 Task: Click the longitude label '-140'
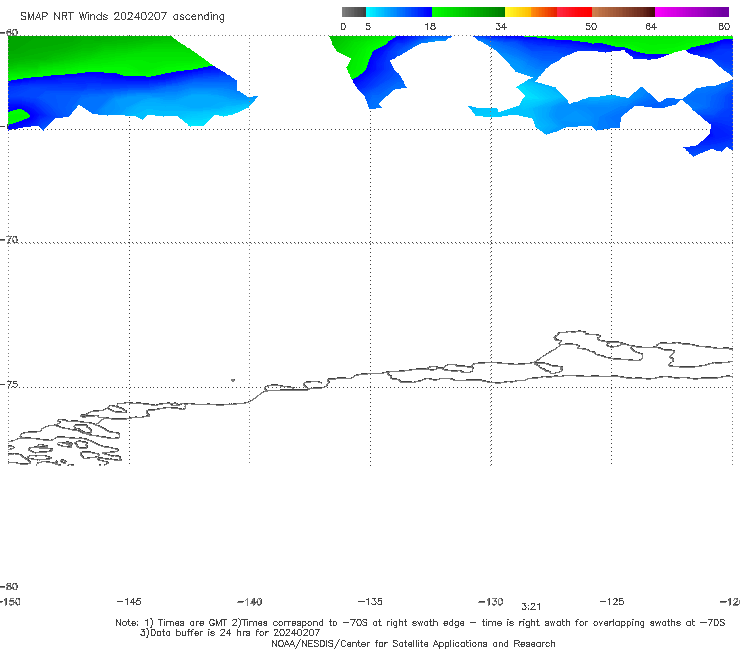pos(250,601)
